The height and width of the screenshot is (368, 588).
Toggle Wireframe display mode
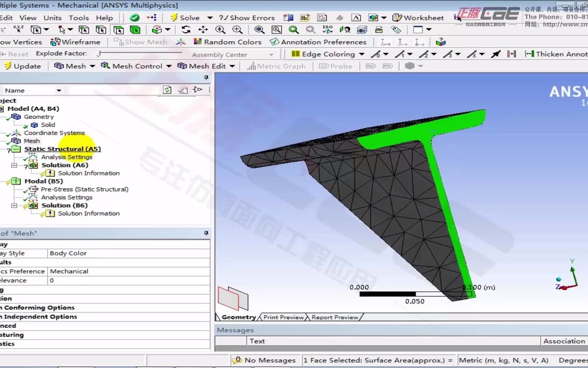point(75,42)
